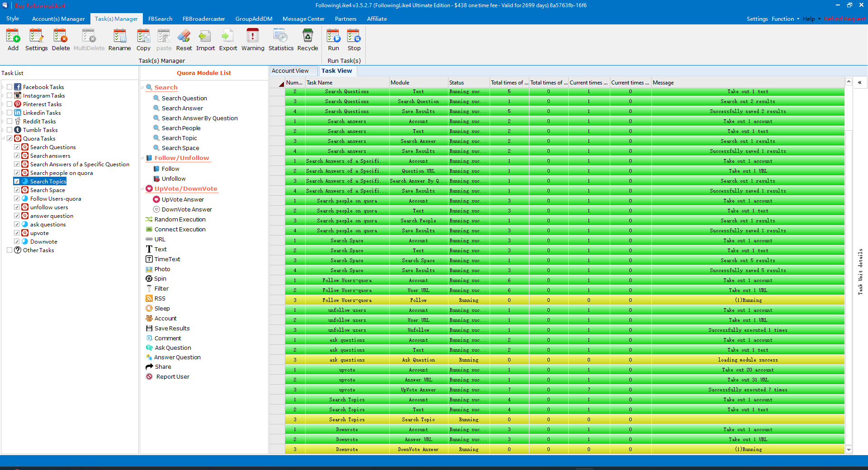Screen dimensions: 868x470
Task: Uncheck the Quora Tasks checkbox
Action: click(9, 138)
